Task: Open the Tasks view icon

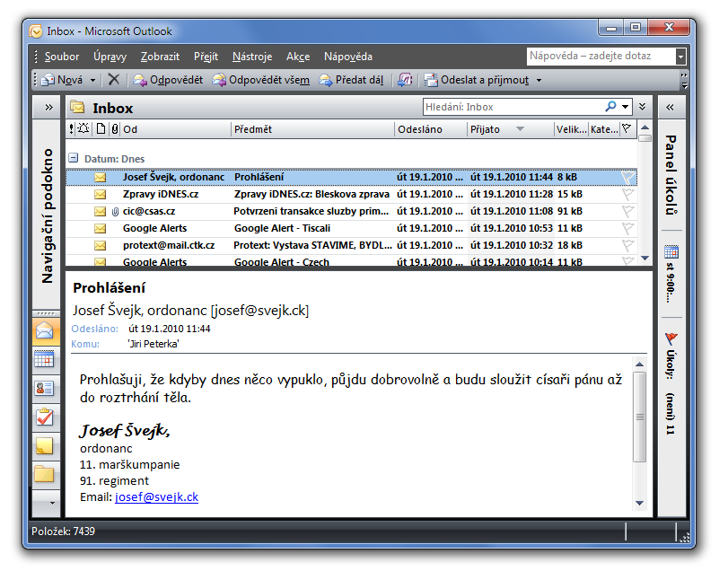Action: click(x=45, y=417)
